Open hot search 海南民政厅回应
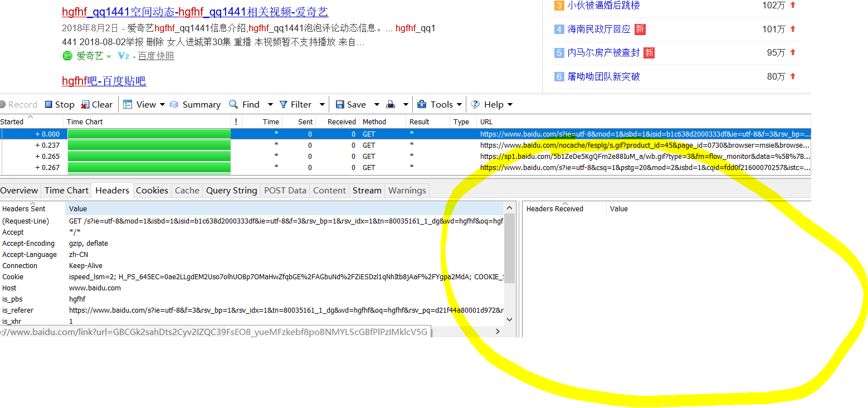The image size is (868, 408). 599,29
